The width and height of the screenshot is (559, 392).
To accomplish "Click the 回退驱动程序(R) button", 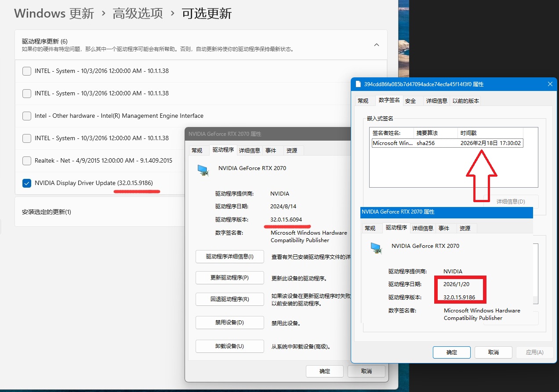I will coord(229,299).
